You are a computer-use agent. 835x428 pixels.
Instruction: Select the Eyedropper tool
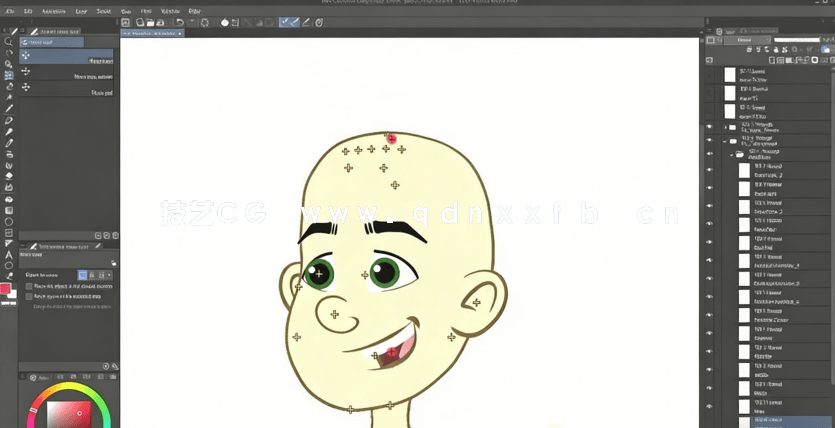click(x=9, y=109)
